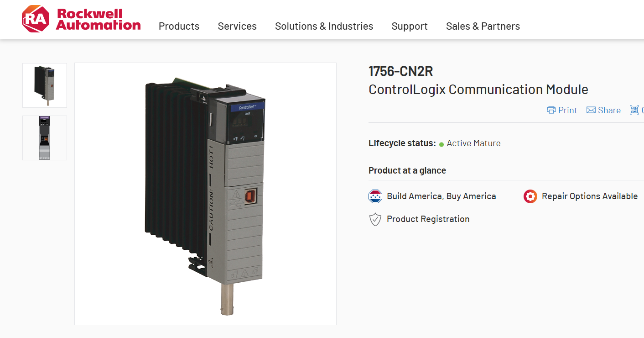Open the Build America, Buy America link
Screen dimensions: 644x338
[x=441, y=196]
